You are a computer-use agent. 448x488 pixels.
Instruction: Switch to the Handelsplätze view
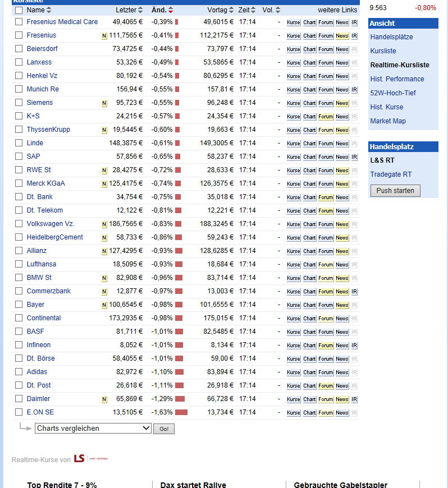click(391, 36)
